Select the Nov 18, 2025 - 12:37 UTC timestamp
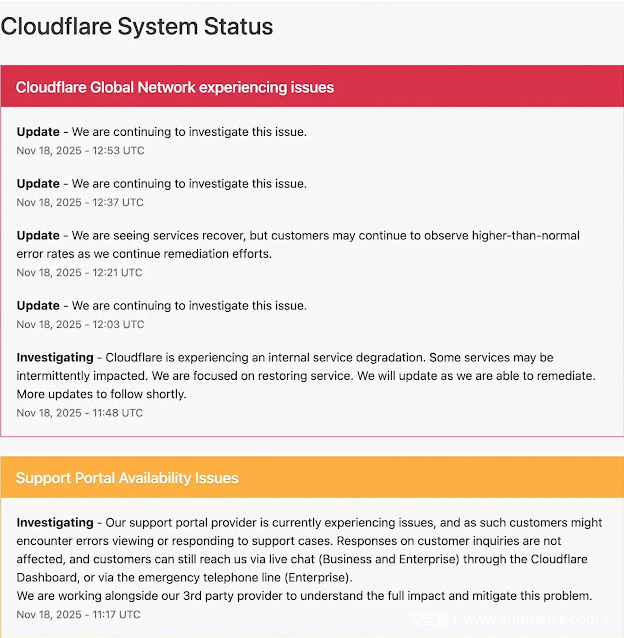The width and height of the screenshot is (624, 638). pos(80,203)
